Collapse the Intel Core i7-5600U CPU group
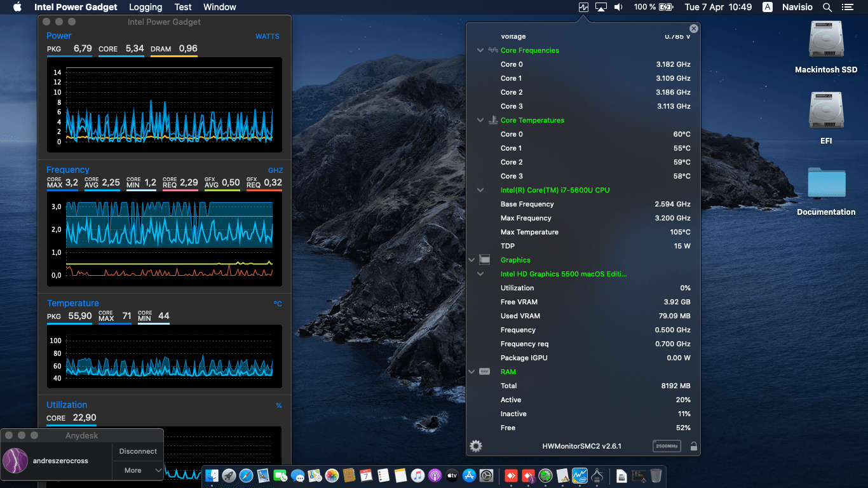The height and width of the screenshot is (488, 868). pos(480,190)
